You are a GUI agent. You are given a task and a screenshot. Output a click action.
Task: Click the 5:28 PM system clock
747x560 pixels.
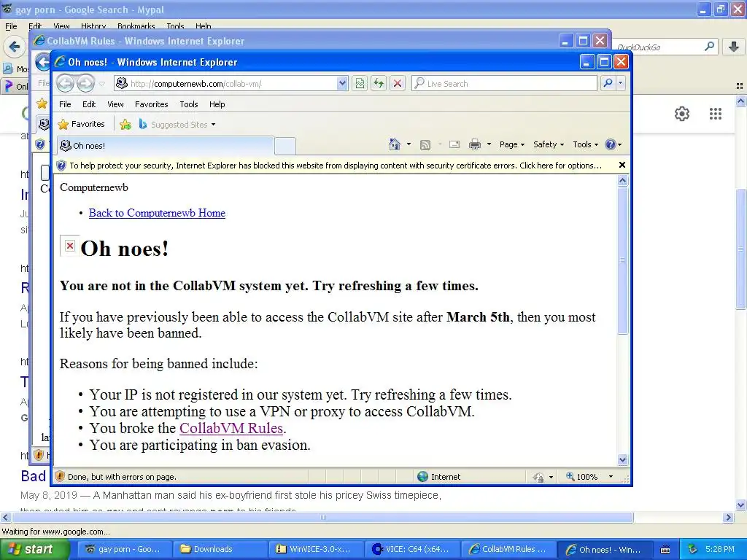click(720, 549)
